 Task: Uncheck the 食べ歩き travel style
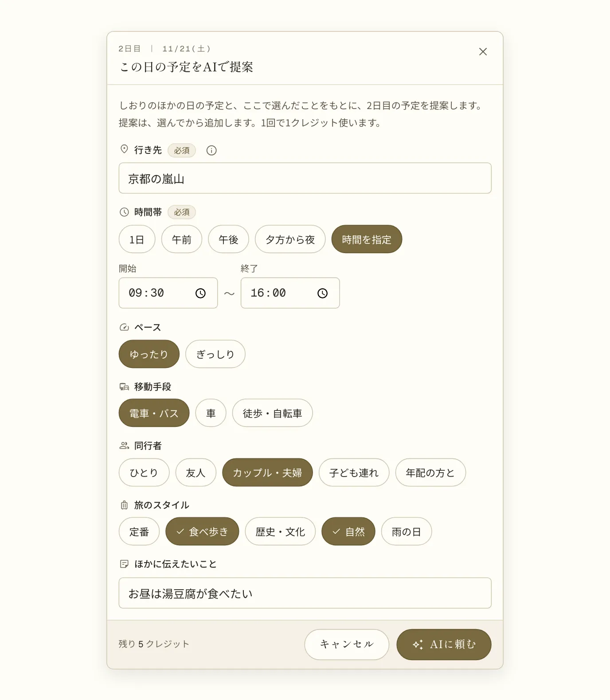coord(202,532)
